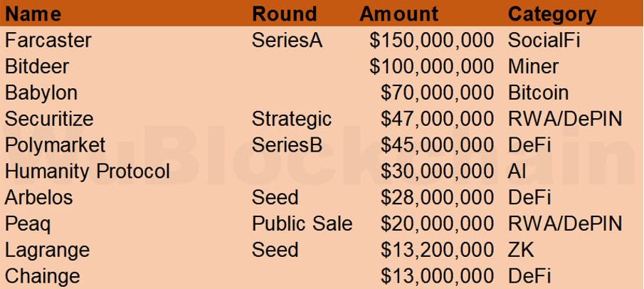Select the Strategic round cell
The width and height of the screenshot is (644, 289).
292,118
